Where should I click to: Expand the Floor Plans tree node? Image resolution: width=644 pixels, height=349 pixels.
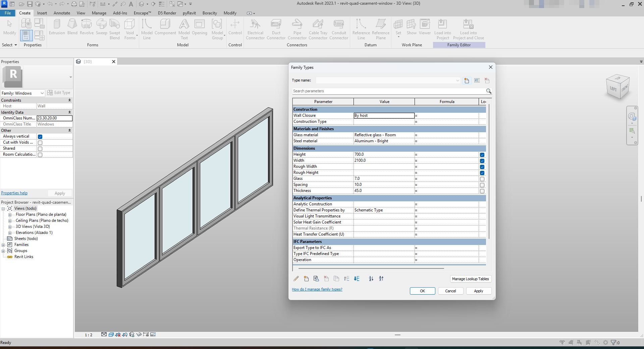10,215
